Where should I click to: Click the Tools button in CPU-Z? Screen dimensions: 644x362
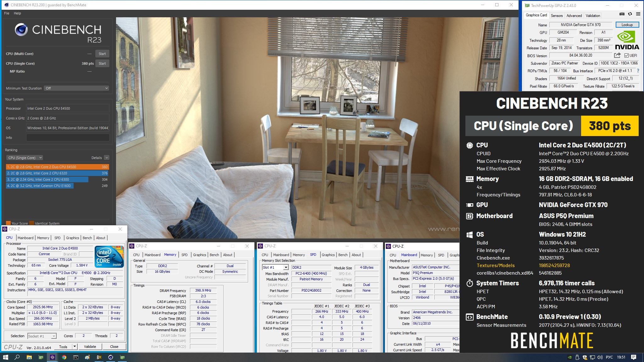point(63,347)
